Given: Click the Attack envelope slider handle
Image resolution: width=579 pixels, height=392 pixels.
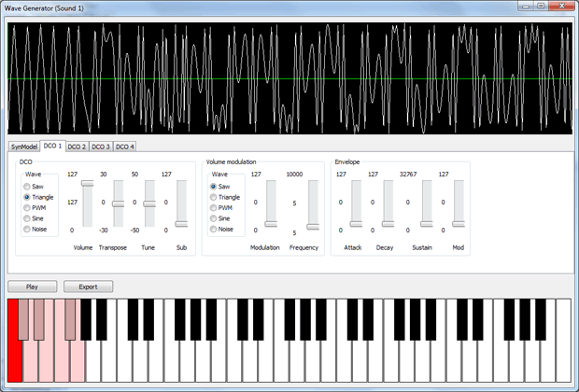Looking at the screenshot, I should point(356,224).
